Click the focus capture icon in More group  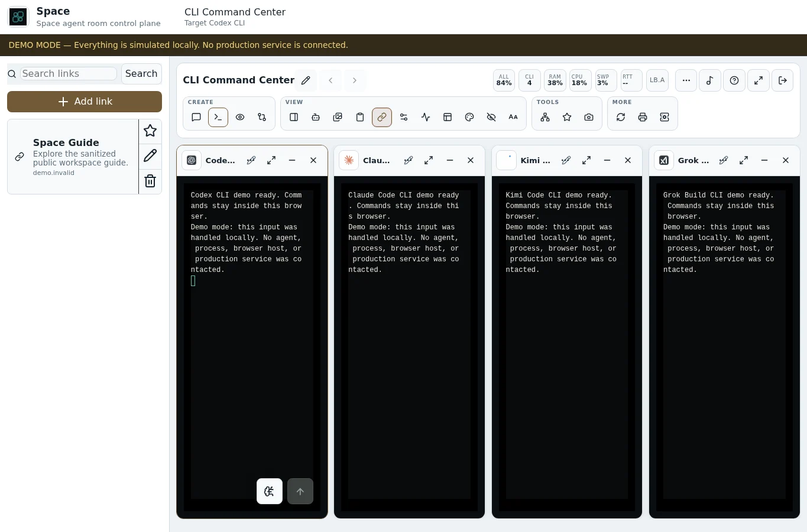tap(665, 117)
